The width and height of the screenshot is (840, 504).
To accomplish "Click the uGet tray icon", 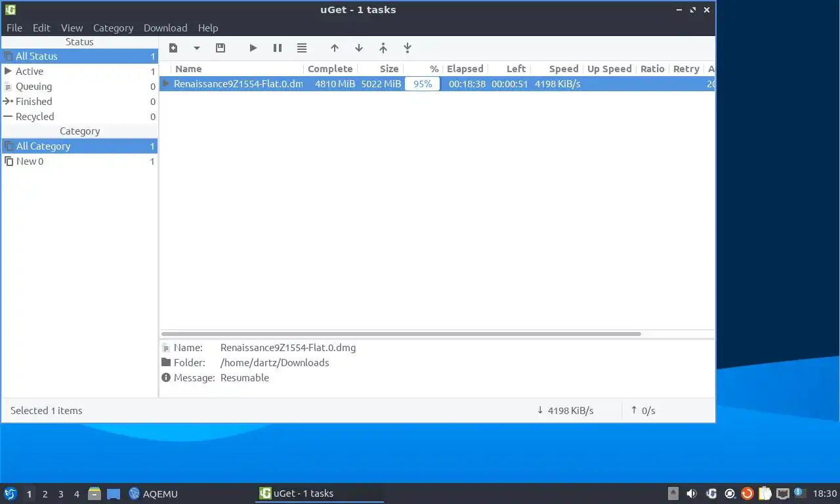I will (711, 493).
